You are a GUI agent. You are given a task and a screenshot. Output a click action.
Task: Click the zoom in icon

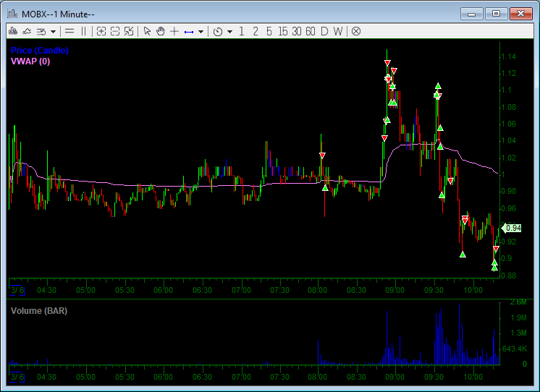[101, 31]
